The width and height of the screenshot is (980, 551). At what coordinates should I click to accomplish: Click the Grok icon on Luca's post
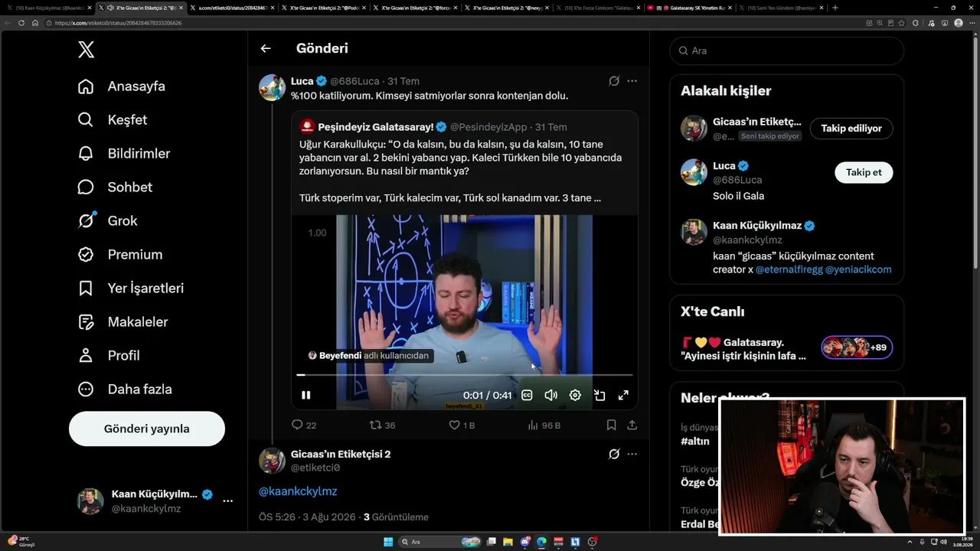point(614,81)
